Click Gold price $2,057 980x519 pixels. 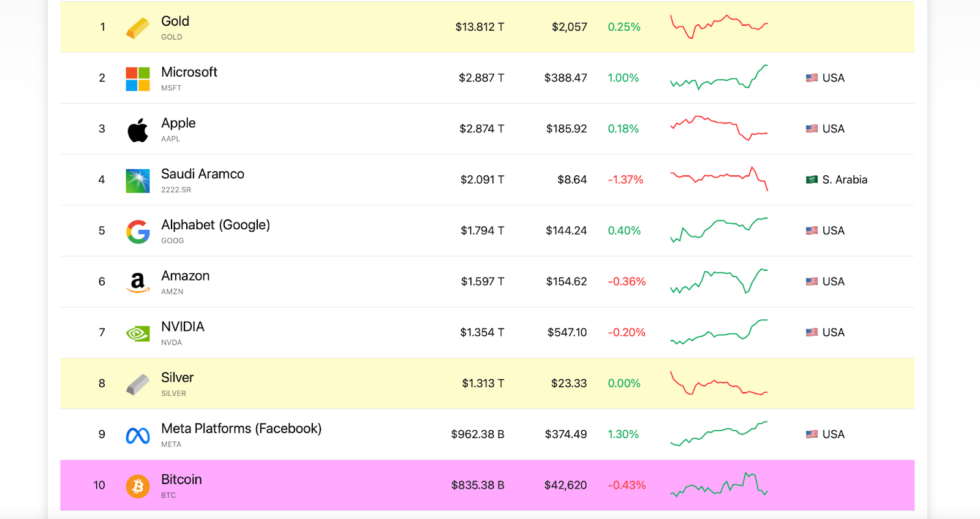point(569,27)
